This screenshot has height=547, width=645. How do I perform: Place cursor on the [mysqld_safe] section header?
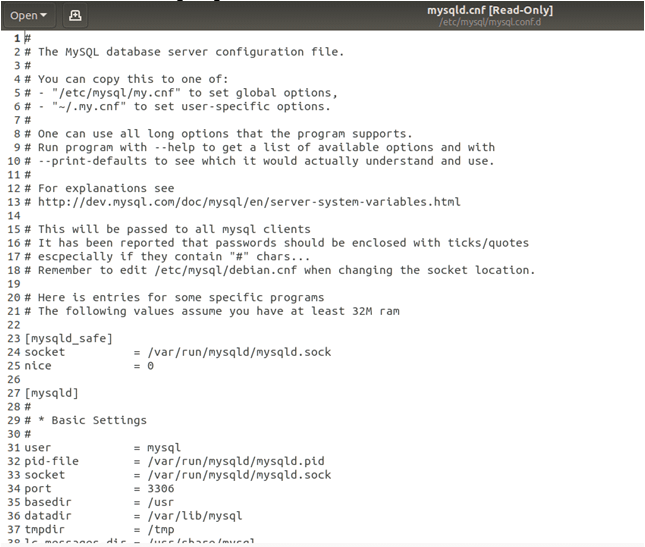click(68, 338)
